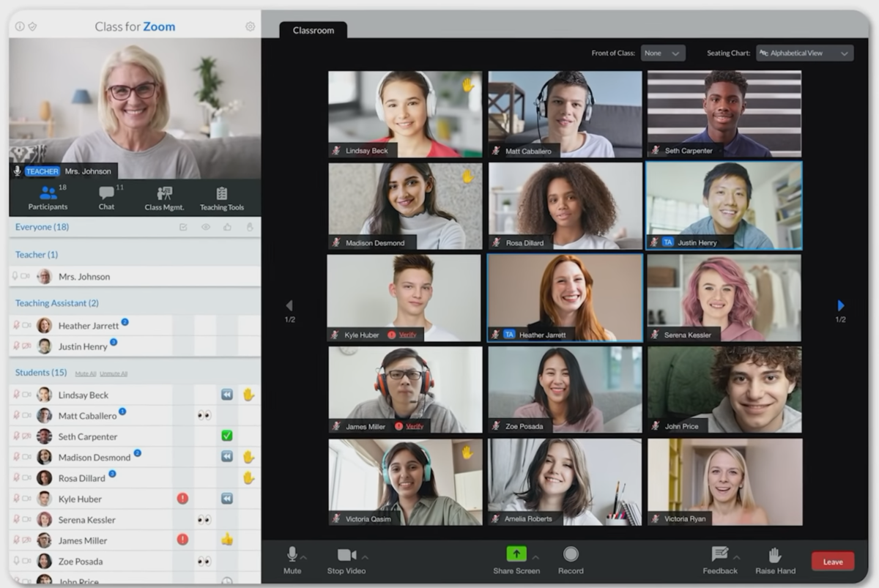Expand the arrow next to Stop Video
This screenshot has width=879, height=588.
tap(365, 557)
